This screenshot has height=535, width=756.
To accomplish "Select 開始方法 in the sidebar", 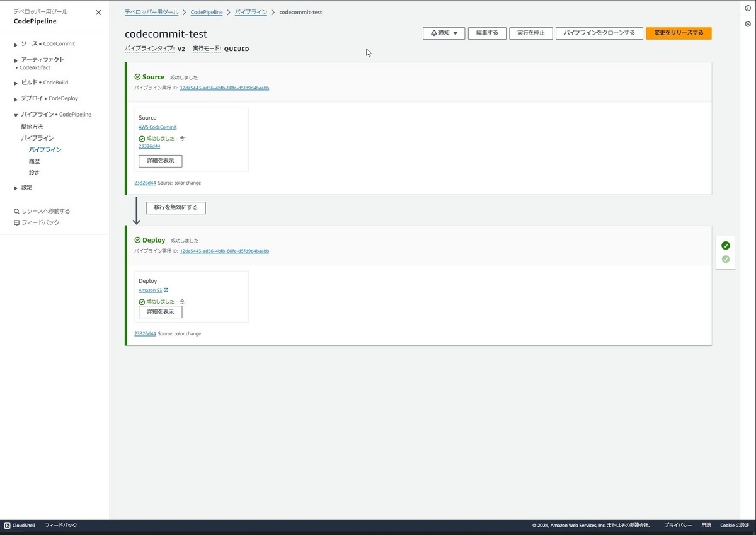I will click(33, 126).
